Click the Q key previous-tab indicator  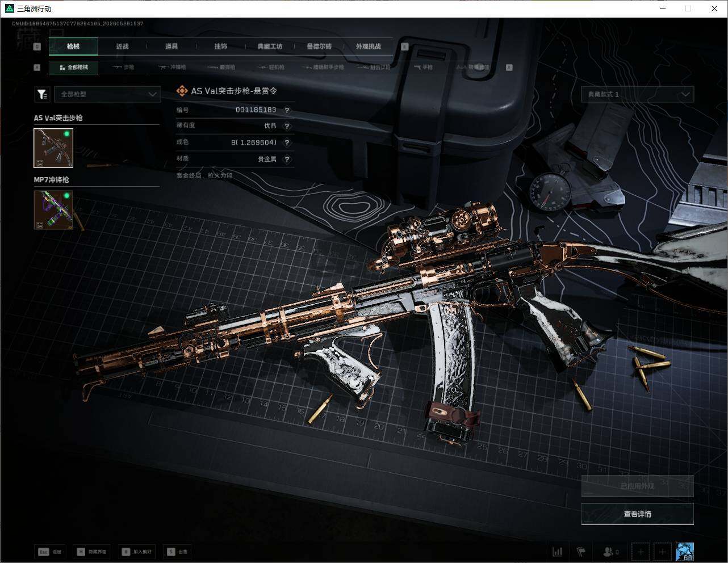37,47
